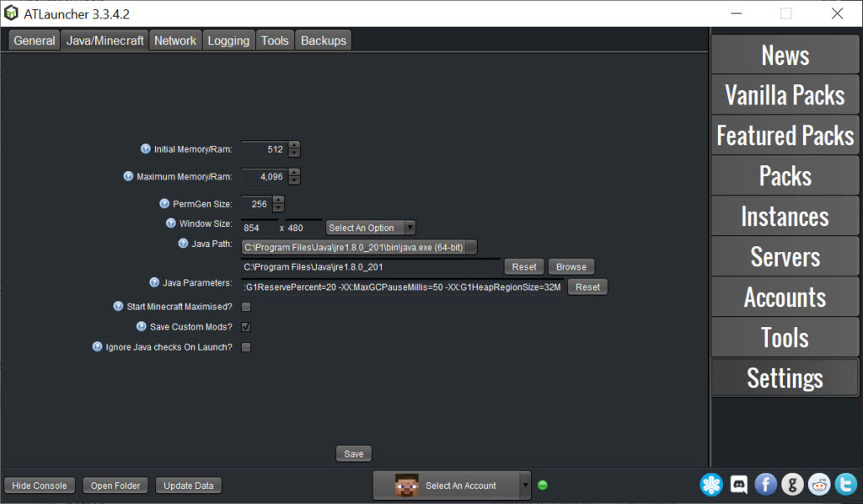
Task: Click the help icon beside Initial Memory/Ram
Action: tap(145, 148)
